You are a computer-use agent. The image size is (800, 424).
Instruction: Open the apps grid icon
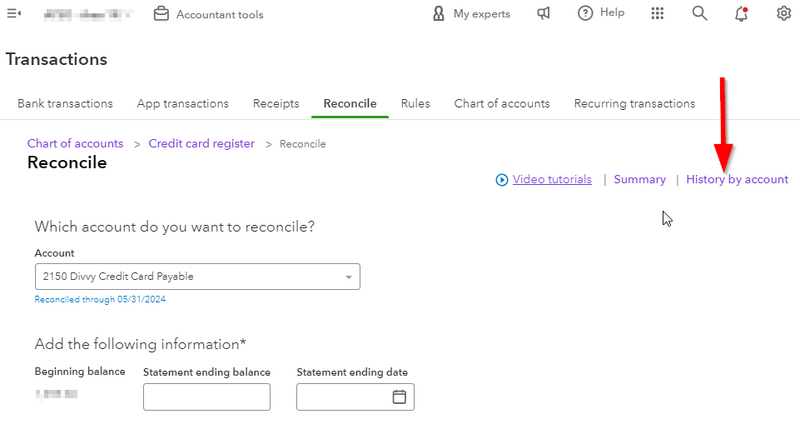click(x=657, y=14)
